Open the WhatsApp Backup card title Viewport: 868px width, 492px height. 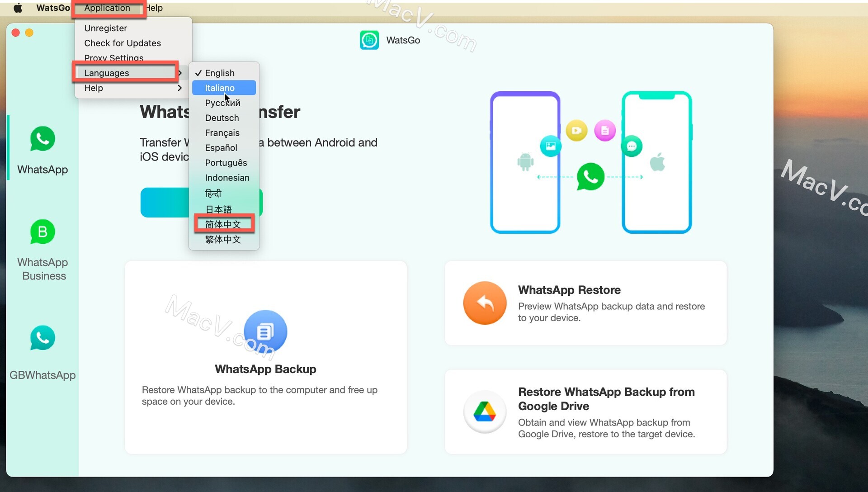(265, 369)
